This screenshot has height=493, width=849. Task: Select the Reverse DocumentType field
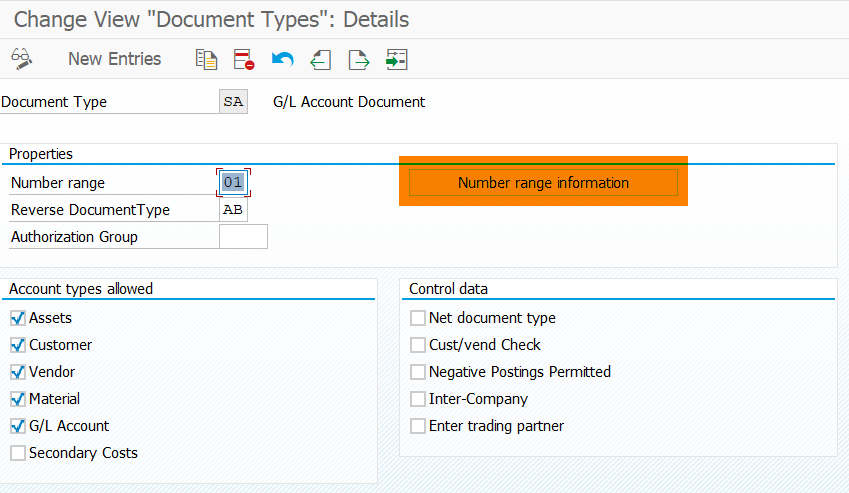click(x=233, y=210)
